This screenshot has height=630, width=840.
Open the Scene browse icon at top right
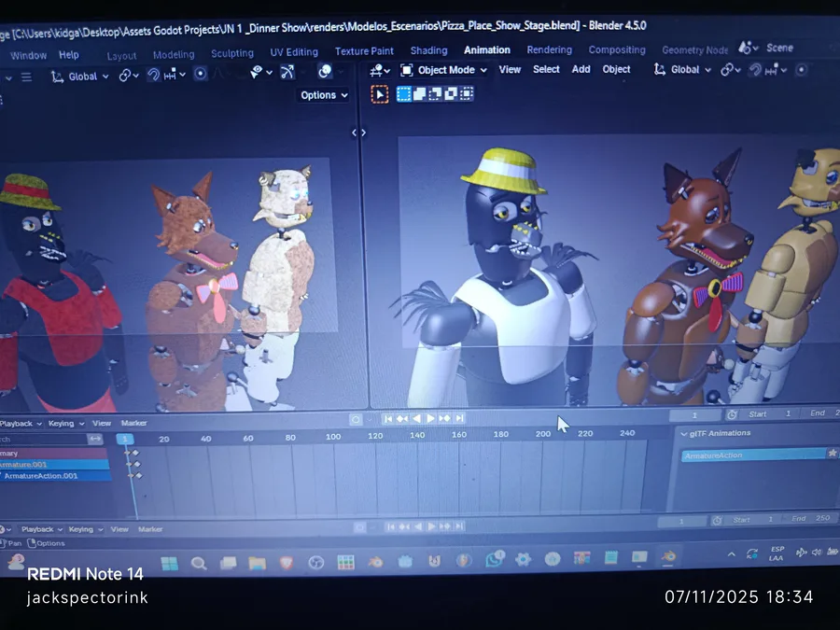[x=748, y=48]
